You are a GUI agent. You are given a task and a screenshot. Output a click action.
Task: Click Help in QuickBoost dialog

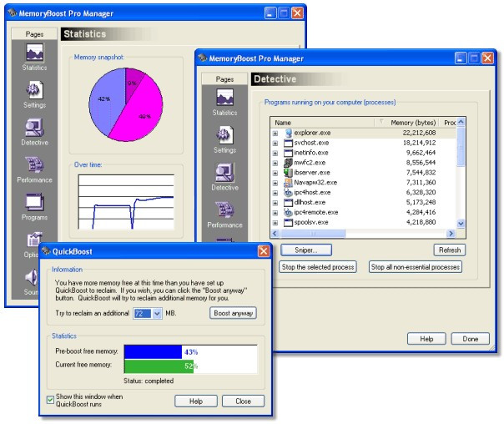pyautogui.click(x=196, y=401)
